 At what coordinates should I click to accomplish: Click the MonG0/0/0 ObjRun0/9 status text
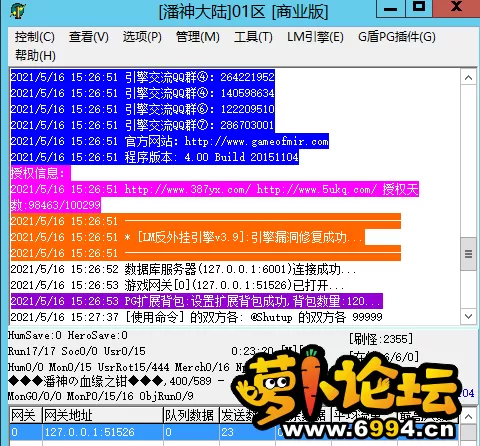pos(100,396)
